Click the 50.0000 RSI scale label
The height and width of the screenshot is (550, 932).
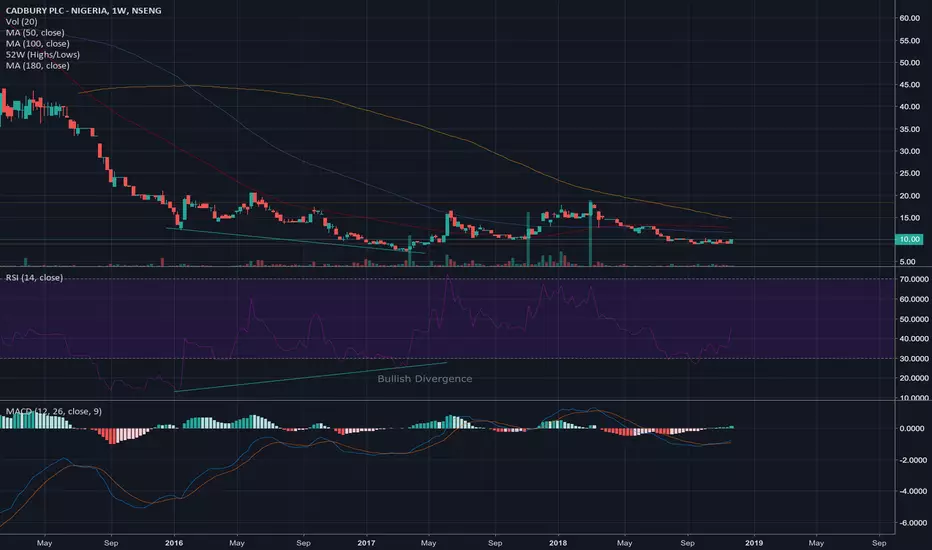(x=914, y=319)
